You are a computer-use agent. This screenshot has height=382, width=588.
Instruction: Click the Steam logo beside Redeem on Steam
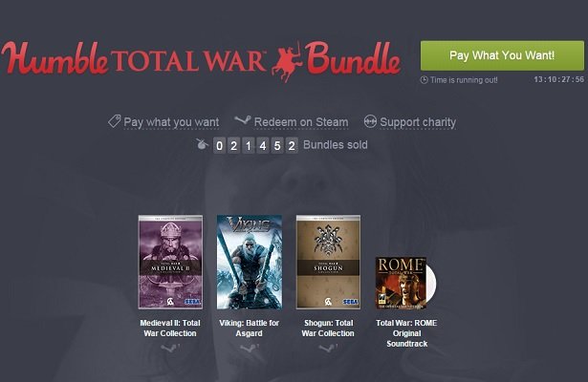coord(243,119)
